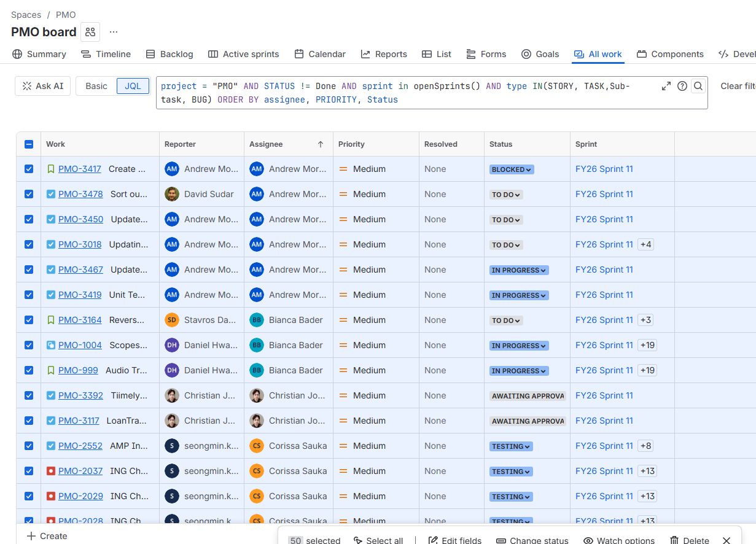Viewport: 756px width, 544px height.
Task: Switch the query mode to Basic
Action: coord(96,86)
